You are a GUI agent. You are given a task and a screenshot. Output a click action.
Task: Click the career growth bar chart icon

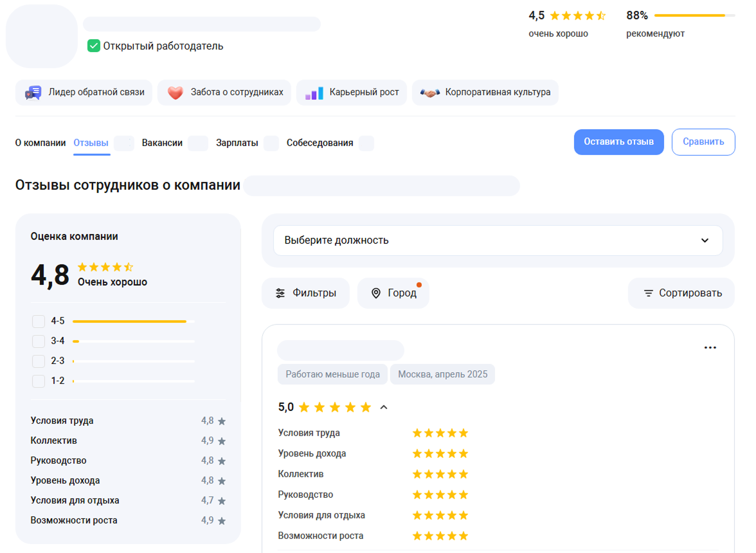(x=314, y=93)
